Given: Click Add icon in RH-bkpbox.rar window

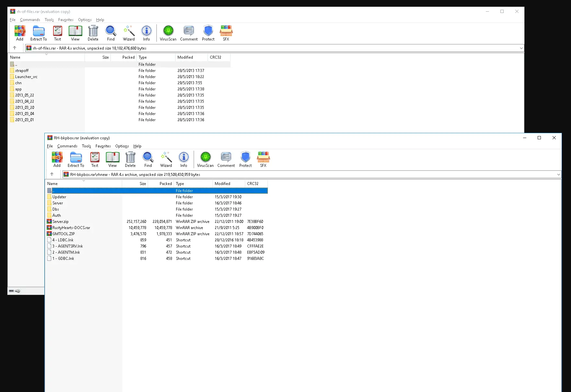Looking at the screenshot, I should pyautogui.click(x=57, y=159).
